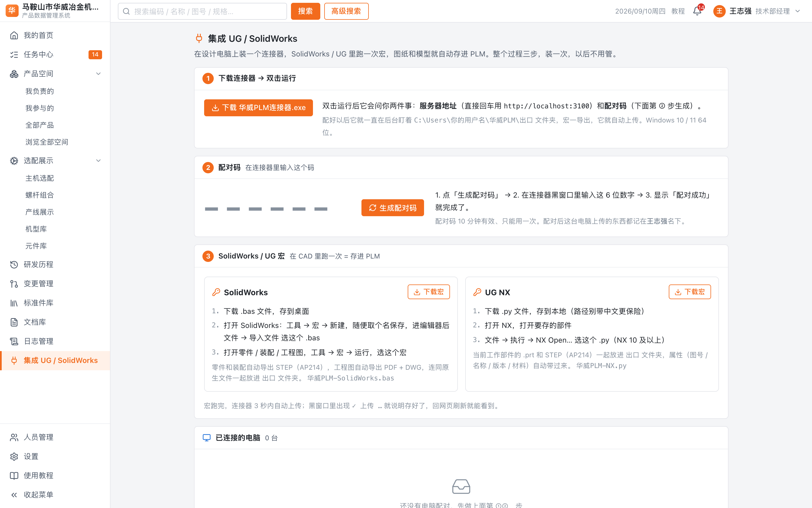Viewport: 812px width, 508px height.
Task: Click the 0 台 count text
Action: [271, 438]
